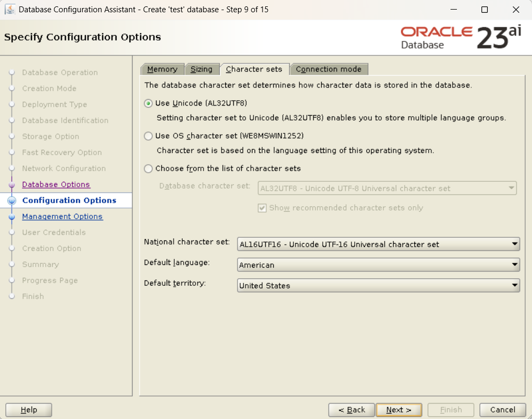Minimize the Database Configuration Assistant window
Viewport: 532px width, 419px height.
tap(454, 10)
